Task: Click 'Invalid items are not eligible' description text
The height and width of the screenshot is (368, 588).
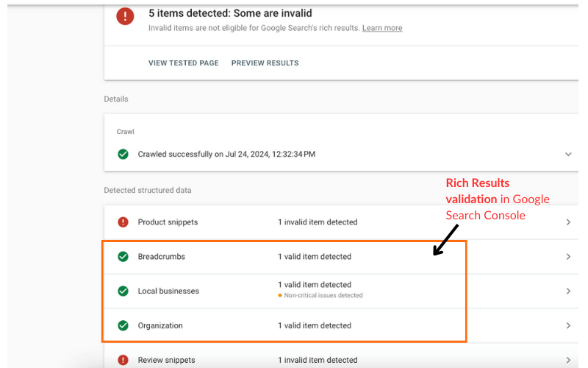Action: coord(254,28)
